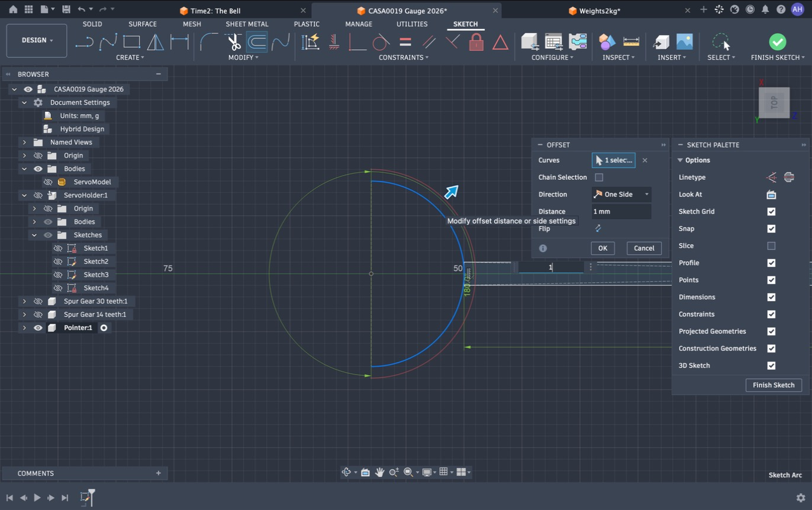
Task: Expand Spur Gear 30 teeth:1 component
Action: tap(24, 301)
